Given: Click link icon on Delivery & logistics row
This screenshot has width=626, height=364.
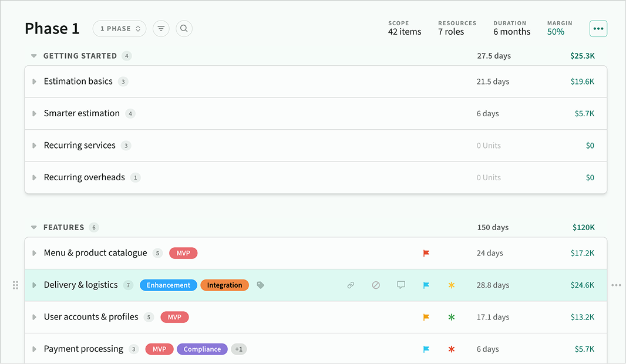Looking at the screenshot, I should [x=351, y=285].
